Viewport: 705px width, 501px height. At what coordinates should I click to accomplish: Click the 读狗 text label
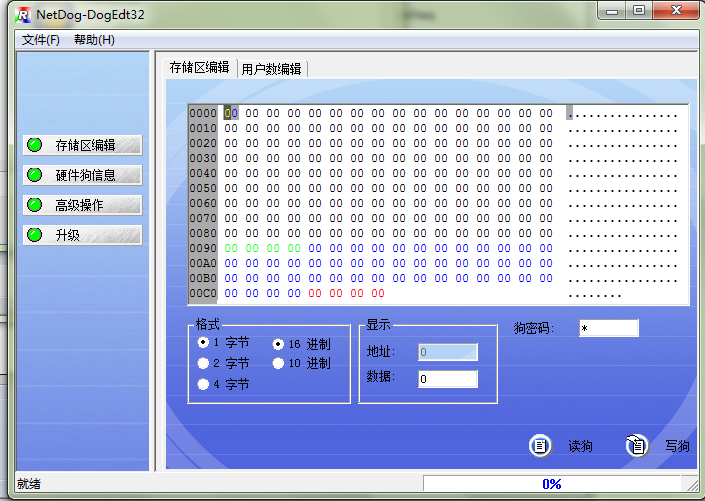(x=580, y=446)
